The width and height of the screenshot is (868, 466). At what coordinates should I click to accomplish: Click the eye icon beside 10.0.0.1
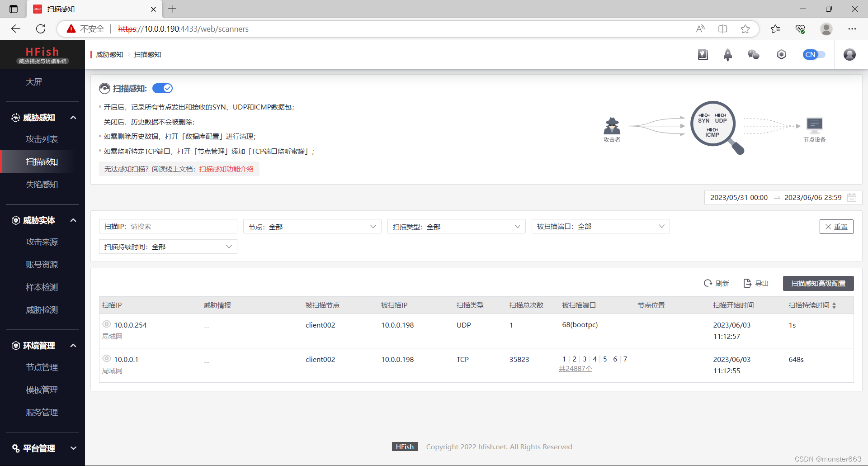point(107,358)
